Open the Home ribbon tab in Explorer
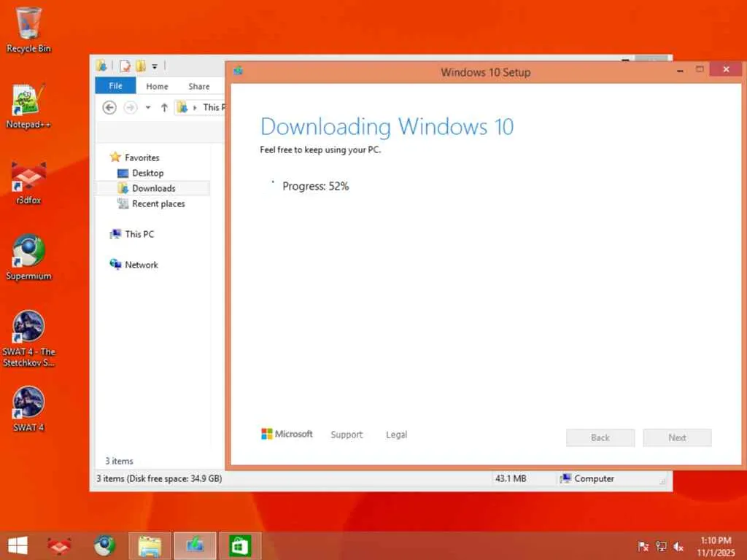 (x=158, y=86)
